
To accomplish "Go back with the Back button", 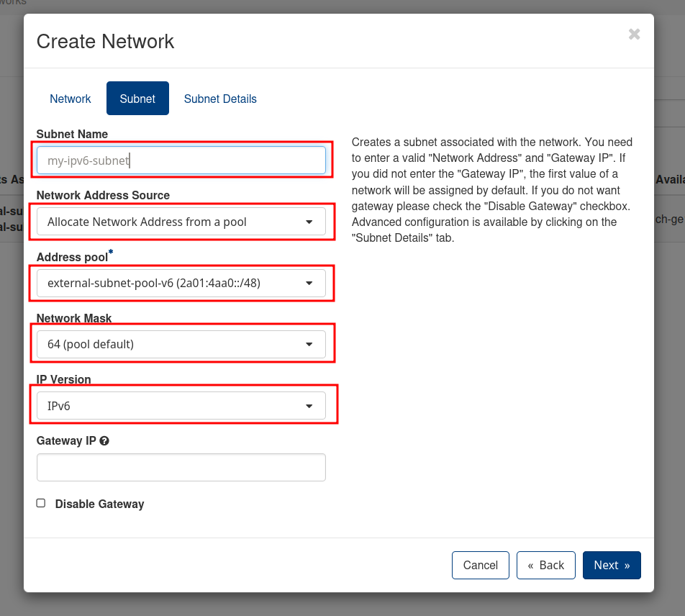I will pyautogui.click(x=545, y=565).
